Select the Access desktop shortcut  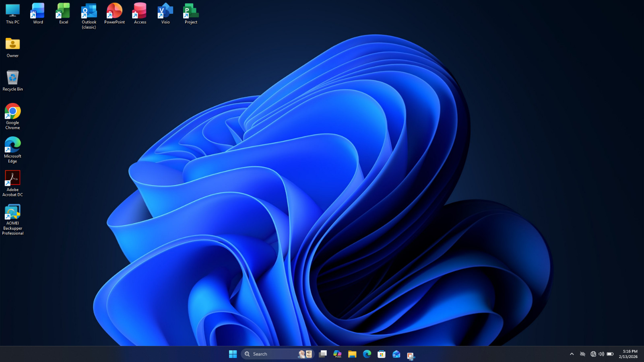(140, 14)
